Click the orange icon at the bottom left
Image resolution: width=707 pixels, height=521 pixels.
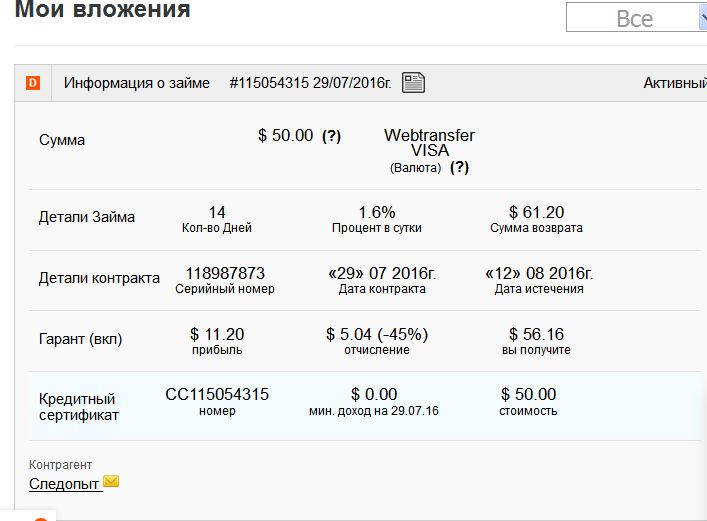pos(40,518)
